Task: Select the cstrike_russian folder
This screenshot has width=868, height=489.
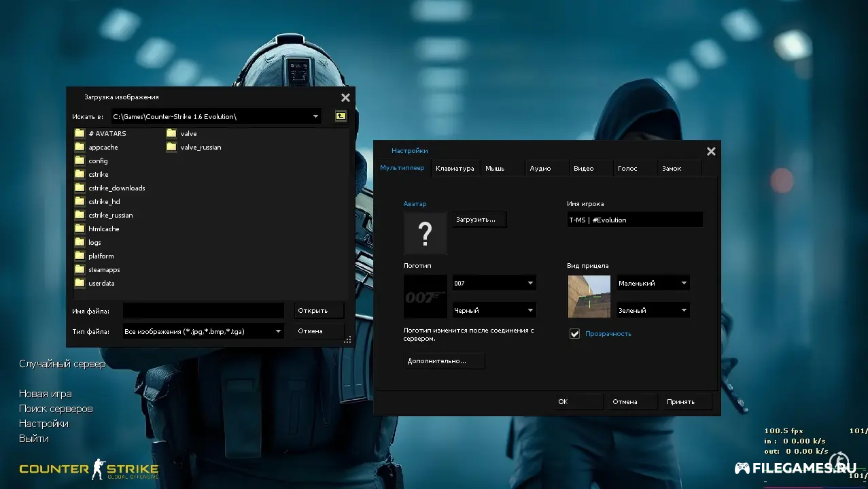Action: 103,216
